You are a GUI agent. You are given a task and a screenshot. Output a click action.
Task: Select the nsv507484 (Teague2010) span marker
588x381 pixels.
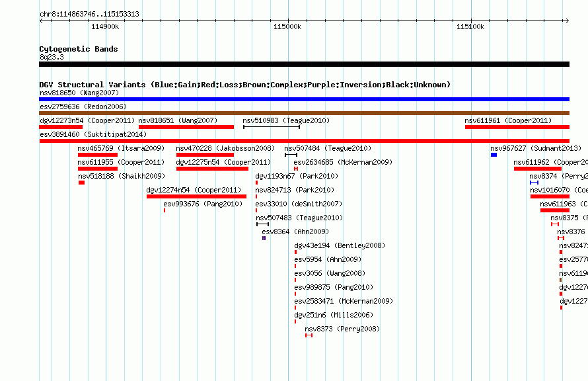point(291,155)
